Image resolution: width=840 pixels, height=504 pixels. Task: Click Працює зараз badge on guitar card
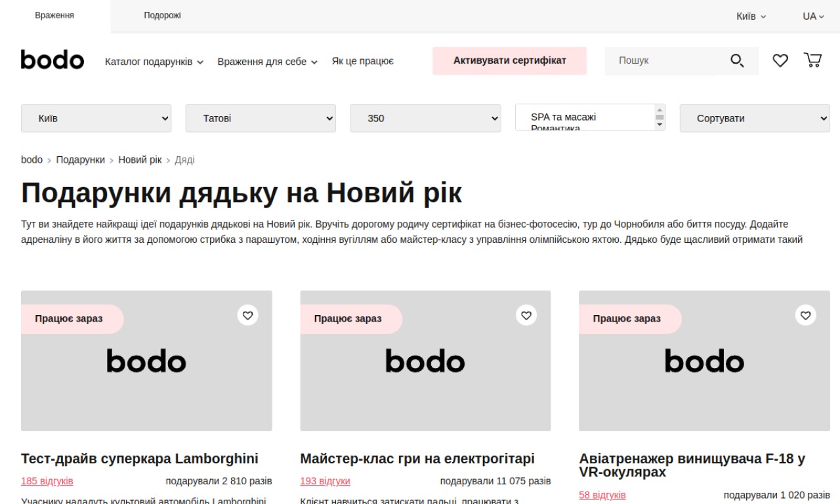pos(351,319)
